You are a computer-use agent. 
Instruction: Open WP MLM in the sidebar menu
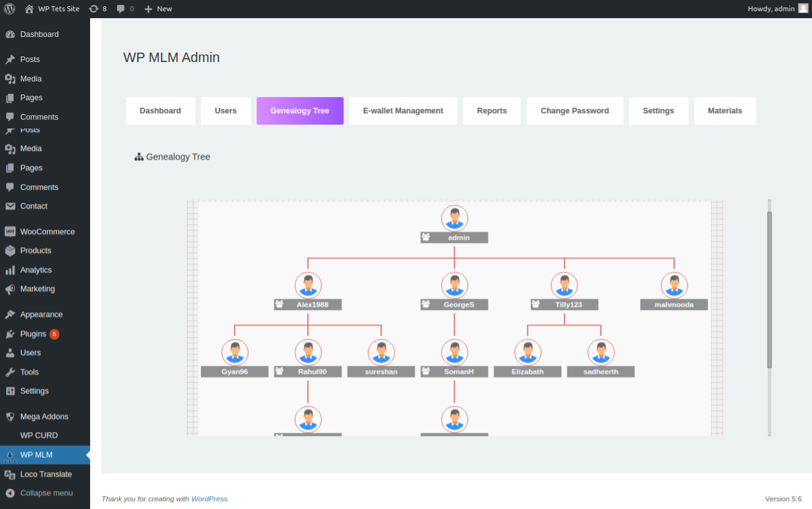(45, 455)
